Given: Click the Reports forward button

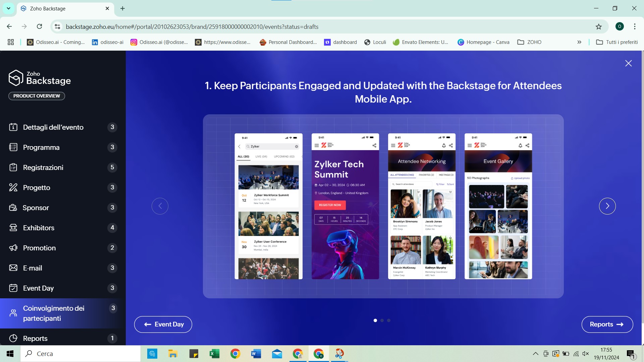Looking at the screenshot, I should pos(607,324).
